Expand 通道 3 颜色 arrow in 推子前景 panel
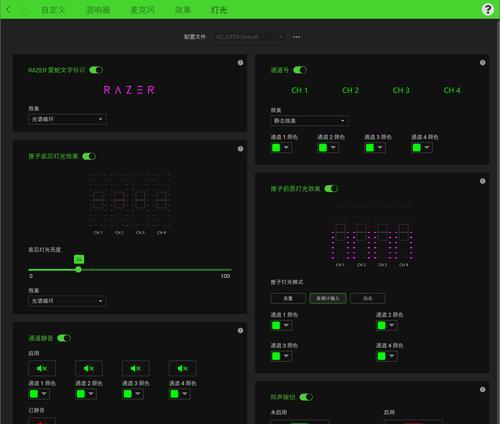Screen dimensions: 500x424 point(286,356)
